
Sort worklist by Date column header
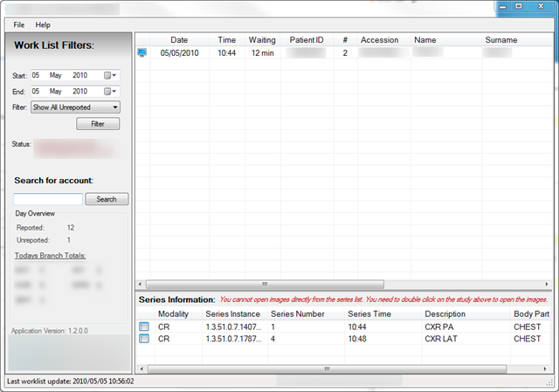coord(179,40)
